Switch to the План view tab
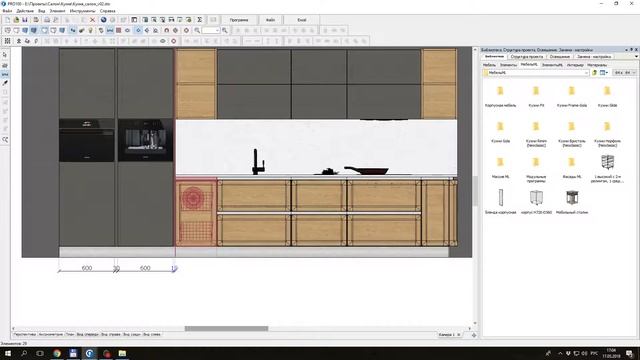 [x=70, y=334]
